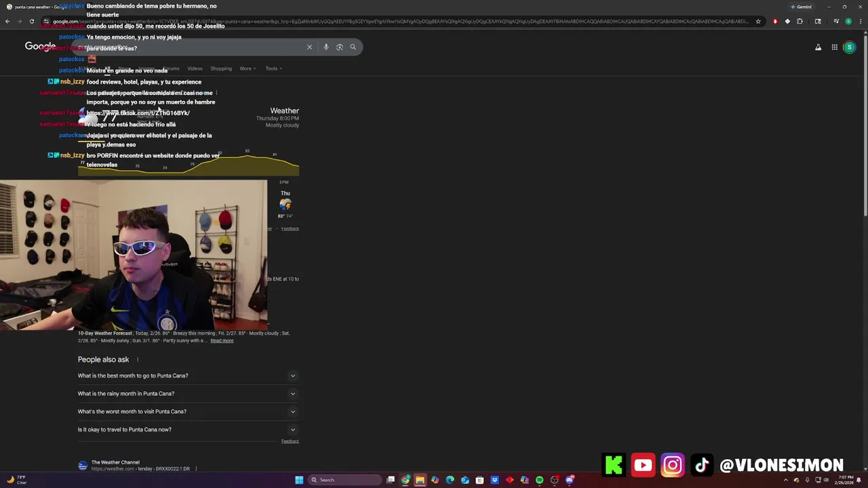The height and width of the screenshot is (488, 868).
Task: Open the Tools dropdown
Action: pos(273,68)
